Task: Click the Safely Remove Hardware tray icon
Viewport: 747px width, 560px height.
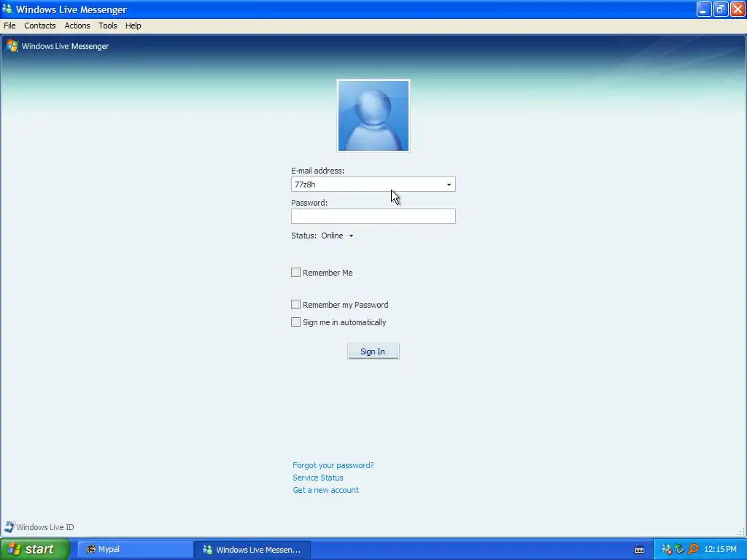Action: [x=679, y=549]
